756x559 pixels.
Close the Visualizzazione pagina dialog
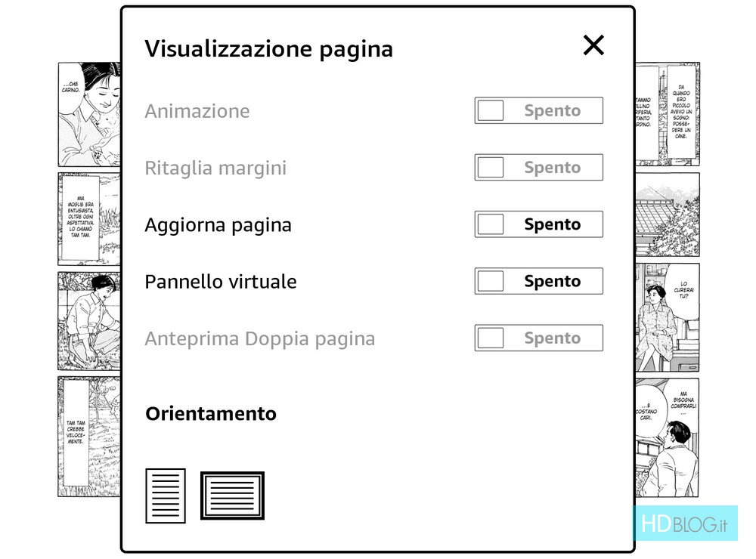tap(593, 45)
